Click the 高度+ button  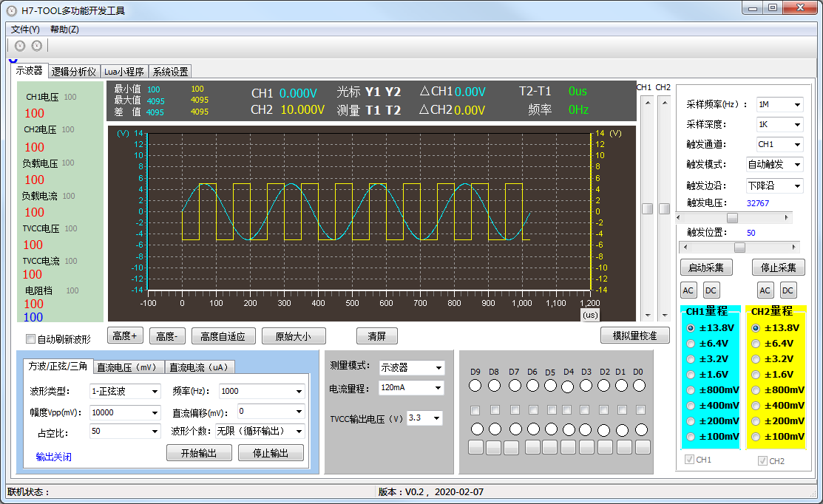tap(126, 336)
